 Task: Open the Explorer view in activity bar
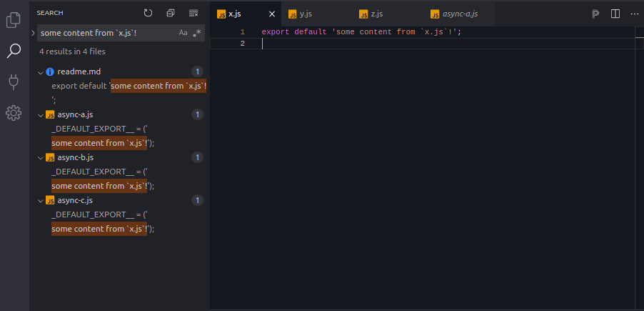click(x=14, y=20)
